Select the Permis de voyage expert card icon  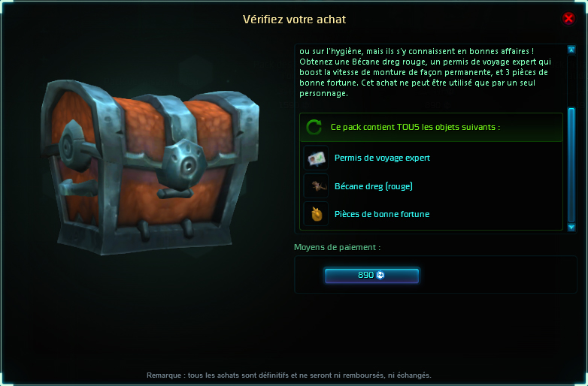tap(316, 158)
